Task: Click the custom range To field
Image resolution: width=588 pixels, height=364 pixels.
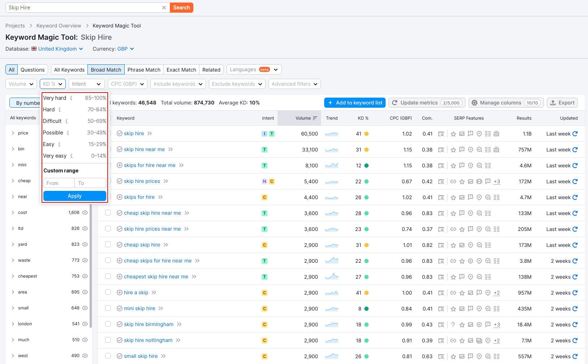Action: [90, 183]
